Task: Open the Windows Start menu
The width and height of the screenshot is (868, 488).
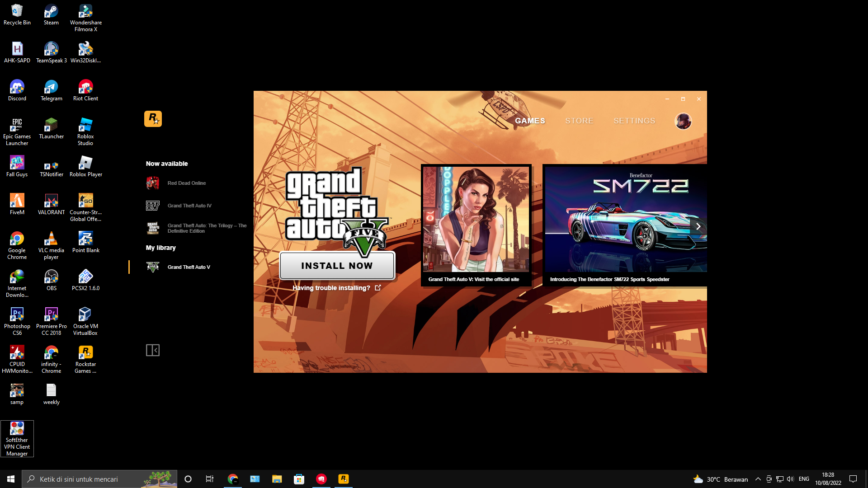Action: (x=11, y=479)
